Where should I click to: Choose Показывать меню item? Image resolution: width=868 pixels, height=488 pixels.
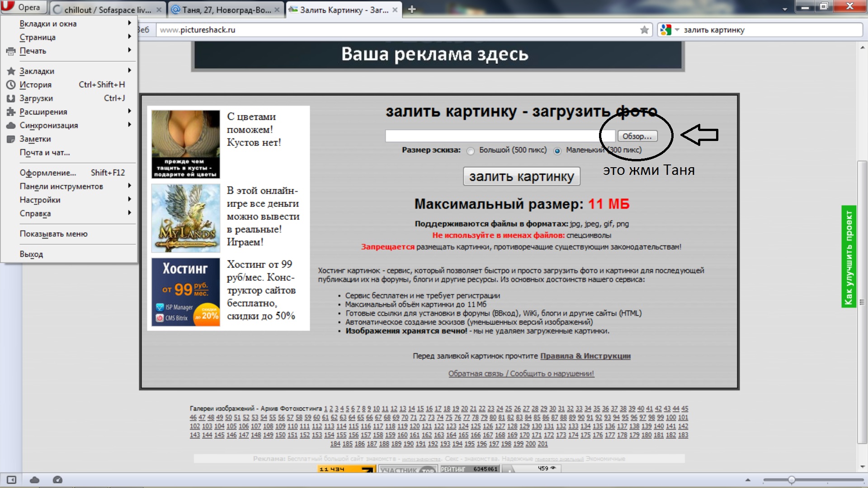(x=70, y=234)
